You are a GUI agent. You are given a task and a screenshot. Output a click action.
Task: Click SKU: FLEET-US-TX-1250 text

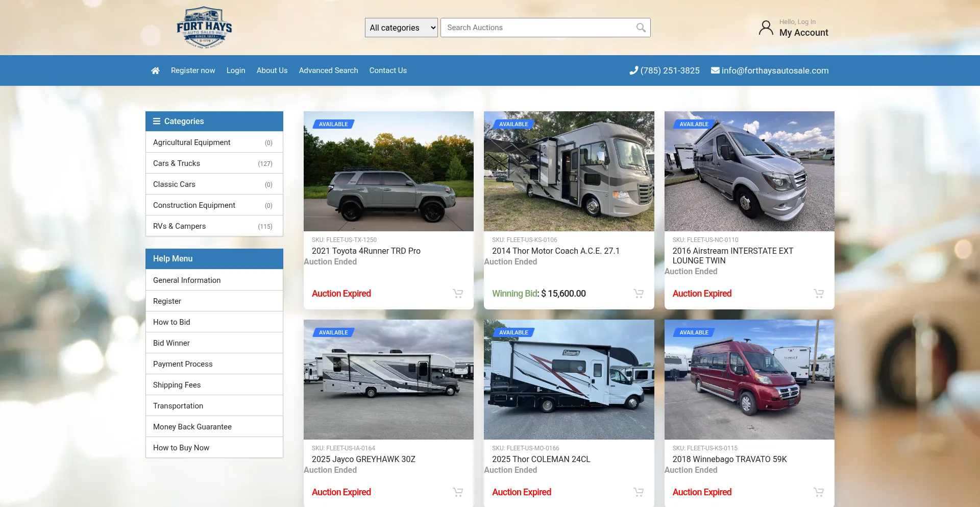coord(344,240)
